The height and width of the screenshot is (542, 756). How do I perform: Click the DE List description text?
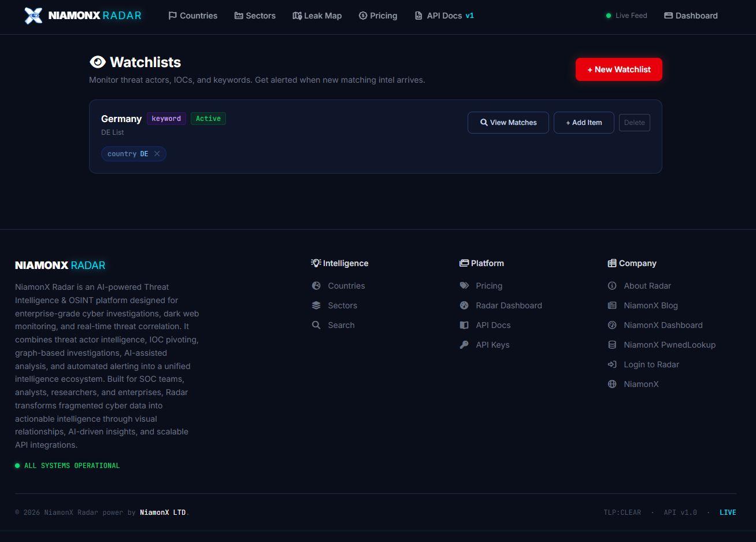coord(113,132)
